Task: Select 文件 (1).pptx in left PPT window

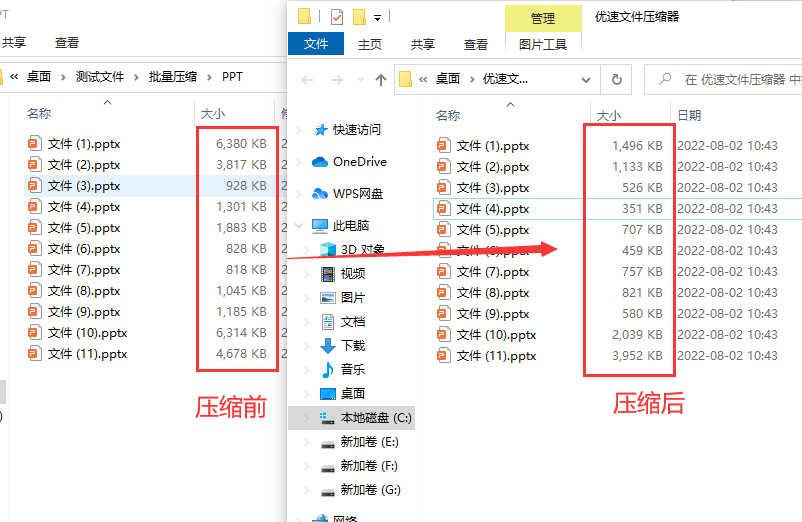Action: point(83,144)
